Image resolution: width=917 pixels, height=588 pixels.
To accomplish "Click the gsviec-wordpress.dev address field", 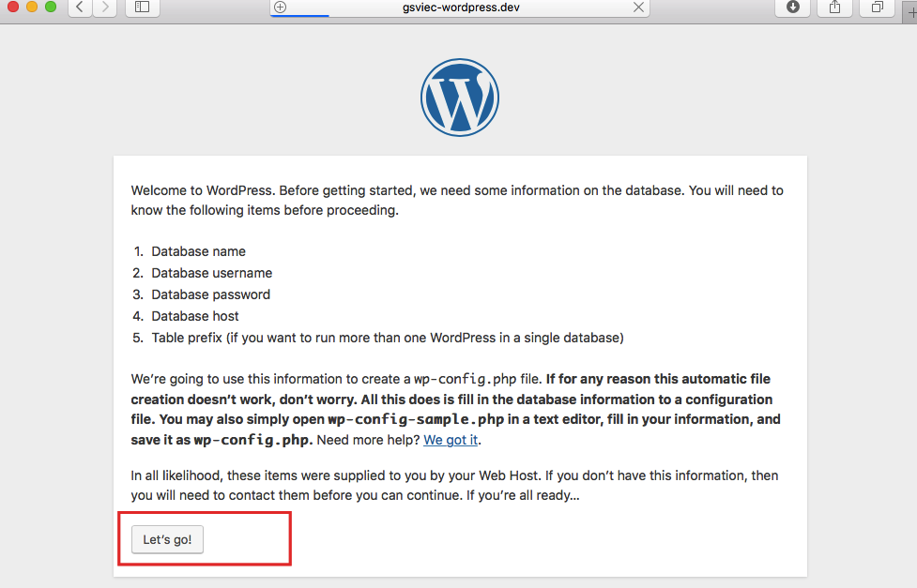I will [460, 8].
